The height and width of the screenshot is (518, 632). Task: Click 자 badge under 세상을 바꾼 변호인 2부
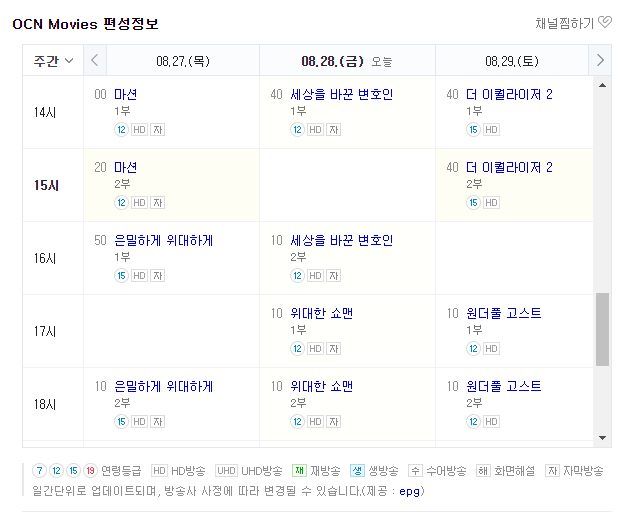click(x=334, y=276)
